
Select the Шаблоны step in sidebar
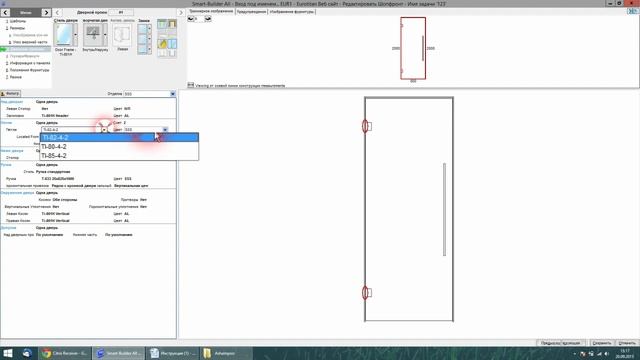[18, 21]
